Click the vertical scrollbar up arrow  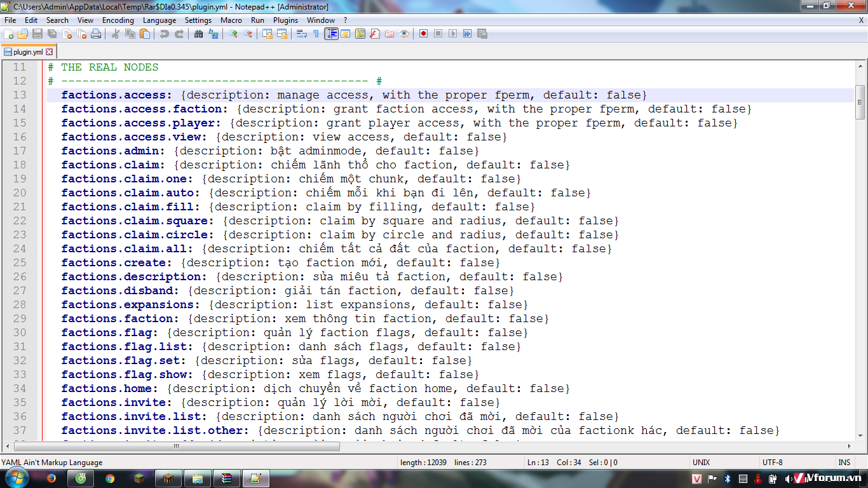point(860,65)
